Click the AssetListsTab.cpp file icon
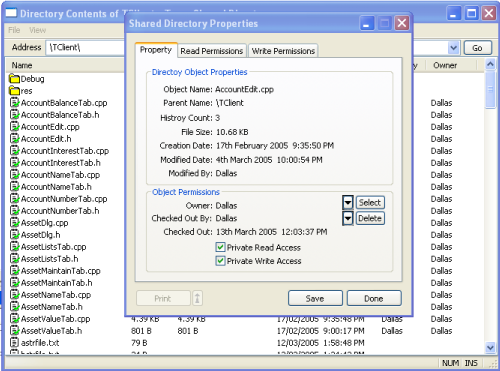 (15, 247)
